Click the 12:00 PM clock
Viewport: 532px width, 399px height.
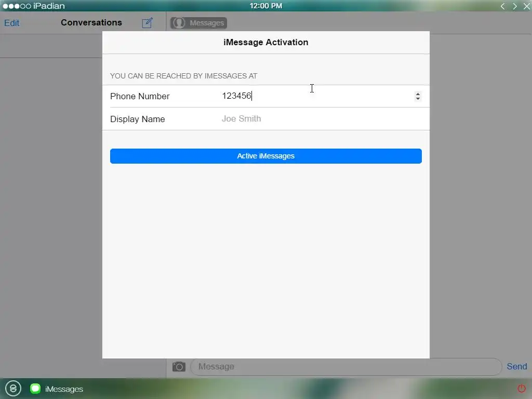point(266,6)
